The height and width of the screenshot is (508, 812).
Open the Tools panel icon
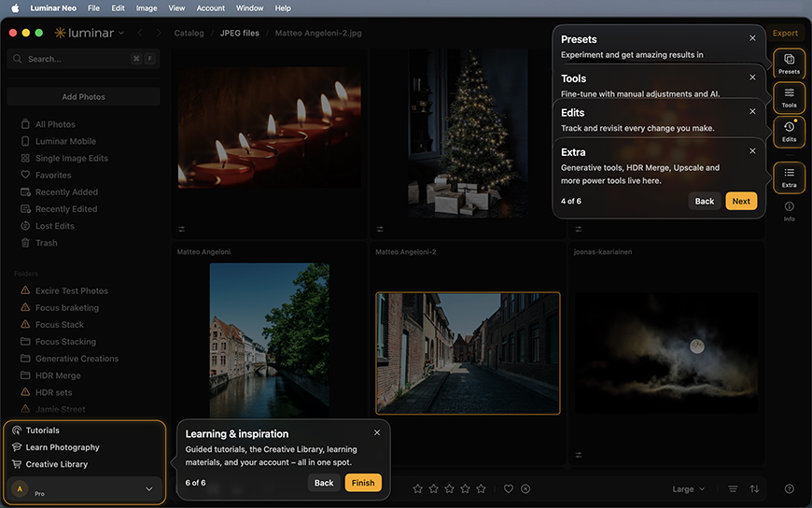[789, 97]
